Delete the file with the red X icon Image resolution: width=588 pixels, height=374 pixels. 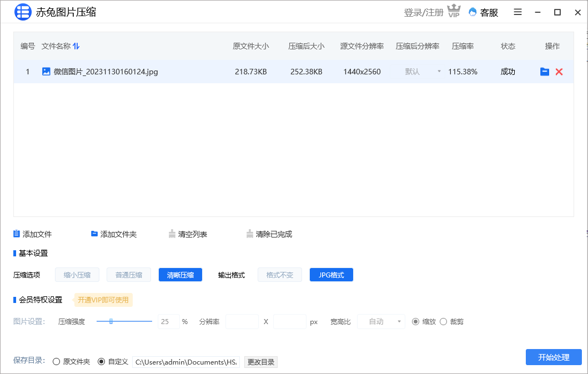(x=559, y=72)
